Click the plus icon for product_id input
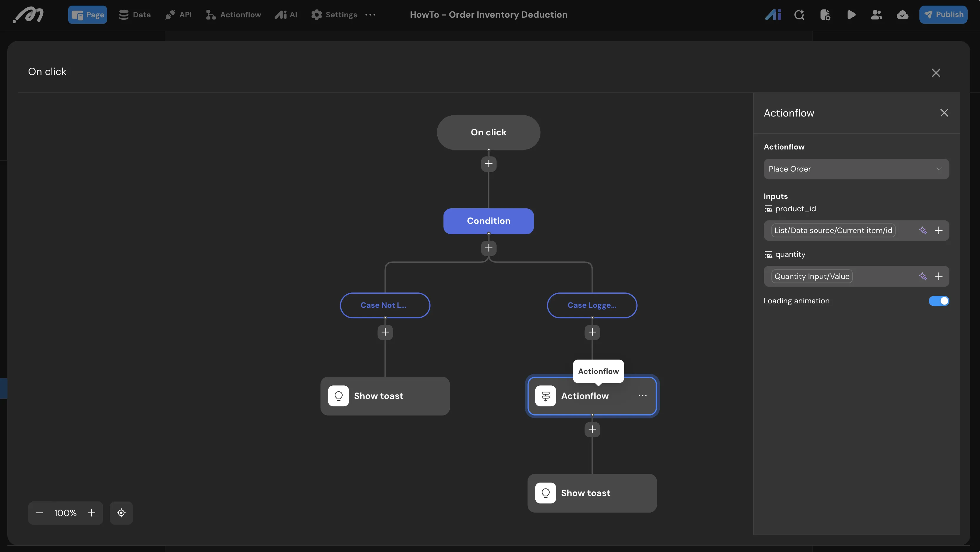This screenshot has height=552, width=980. click(939, 230)
